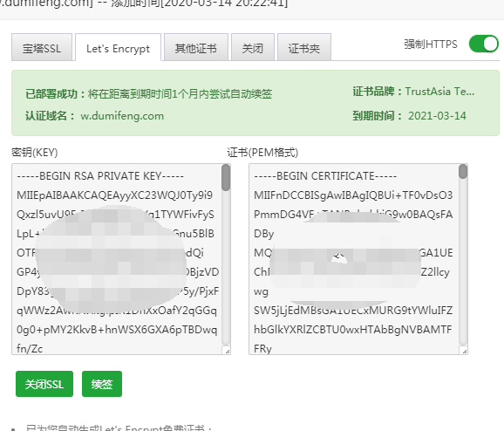Click the 强制HTTPS label text
This screenshot has height=431, width=504.
tap(431, 44)
